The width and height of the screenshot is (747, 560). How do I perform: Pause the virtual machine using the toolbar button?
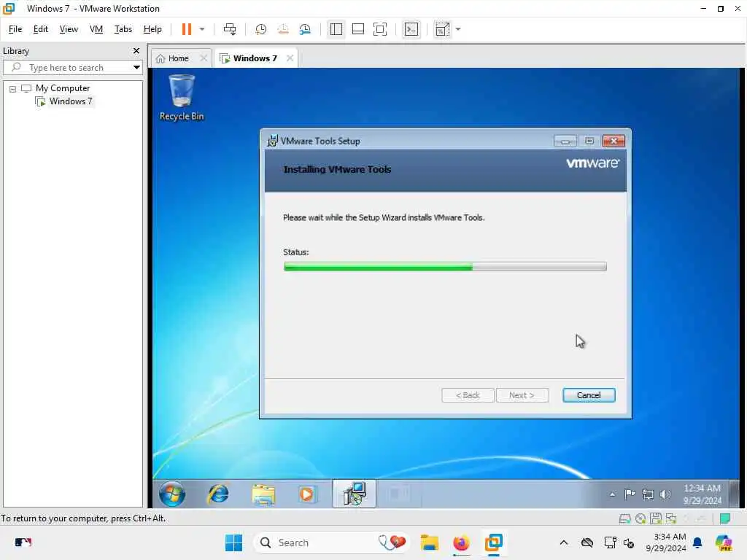coord(186,29)
